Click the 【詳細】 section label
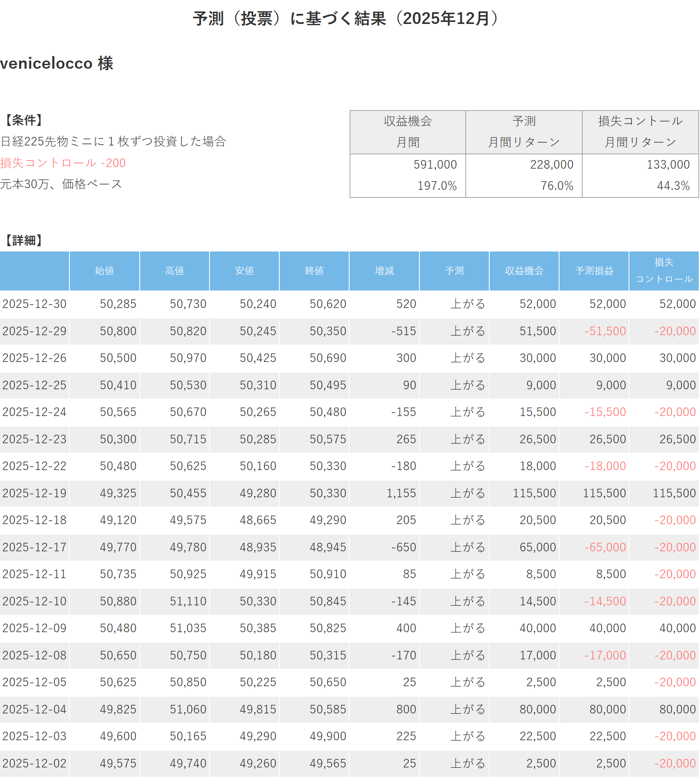Viewport: 700px width, 778px height. tap(24, 241)
